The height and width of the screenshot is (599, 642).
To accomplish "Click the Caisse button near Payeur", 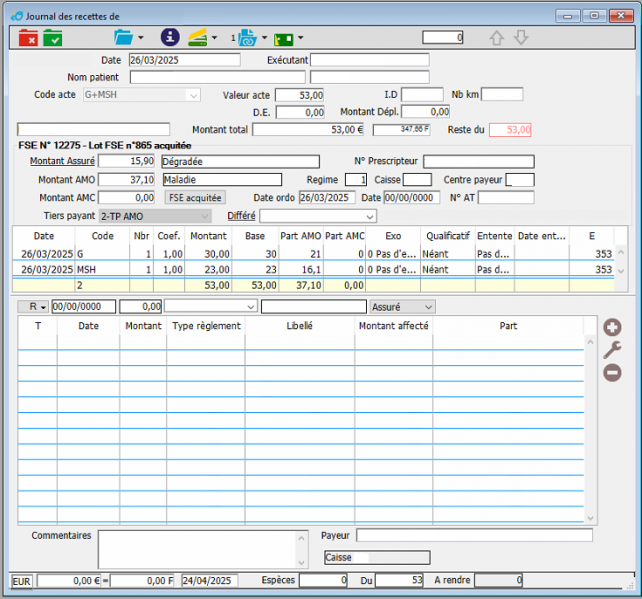I will point(376,558).
